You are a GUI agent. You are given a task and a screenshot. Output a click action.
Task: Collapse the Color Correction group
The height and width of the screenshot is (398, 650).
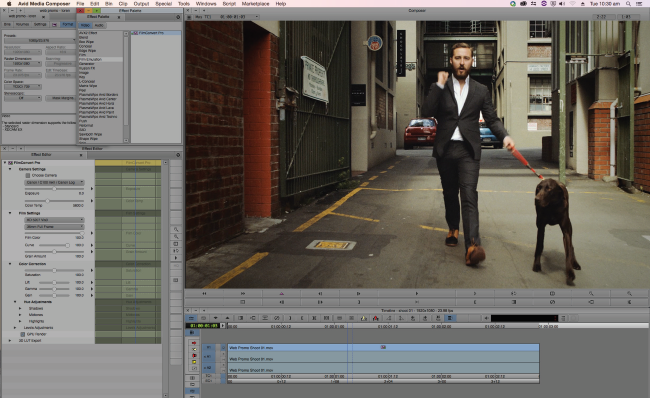[10, 264]
